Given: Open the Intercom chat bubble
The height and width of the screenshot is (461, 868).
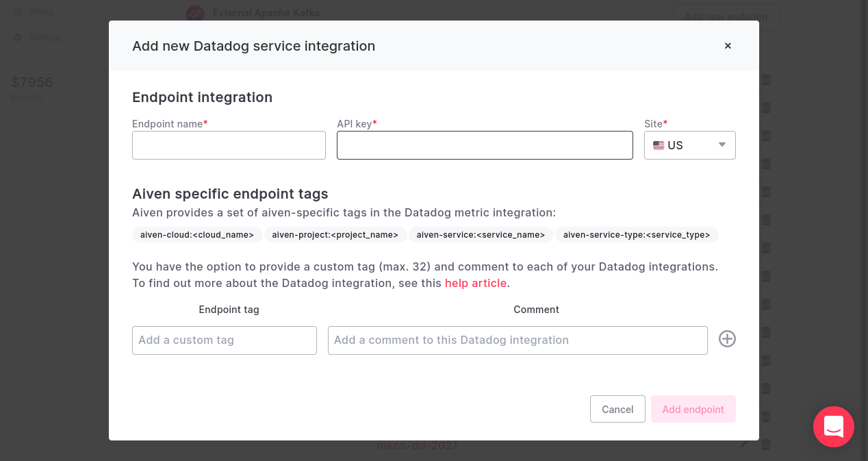Looking at the screenshot, I should pos(833,427).
